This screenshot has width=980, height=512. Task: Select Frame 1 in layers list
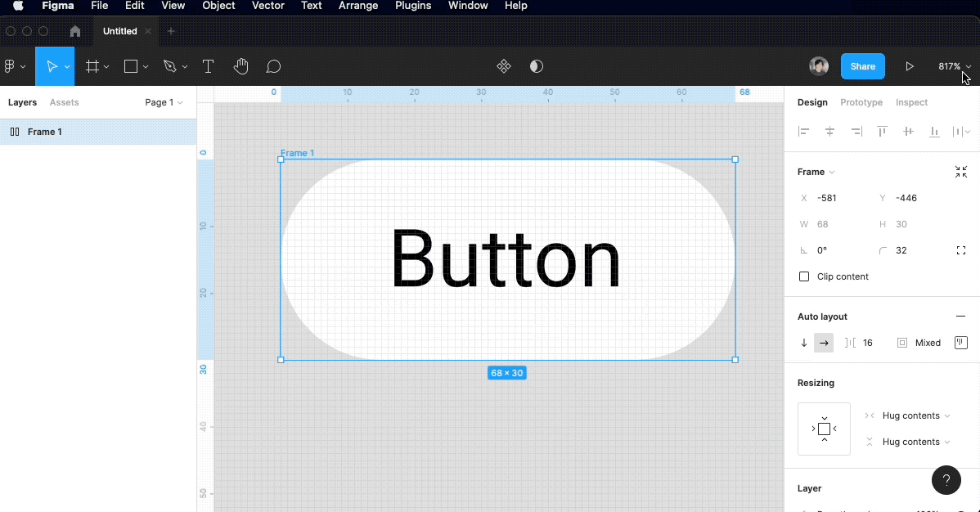98,132
